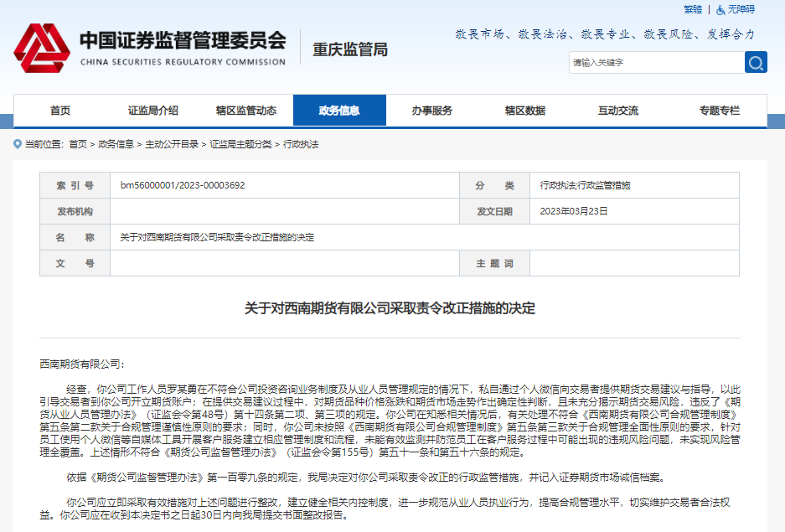Open the 证监局介绍 navigation tab
Screen dimensions: 785x532
tap(153, 111)
